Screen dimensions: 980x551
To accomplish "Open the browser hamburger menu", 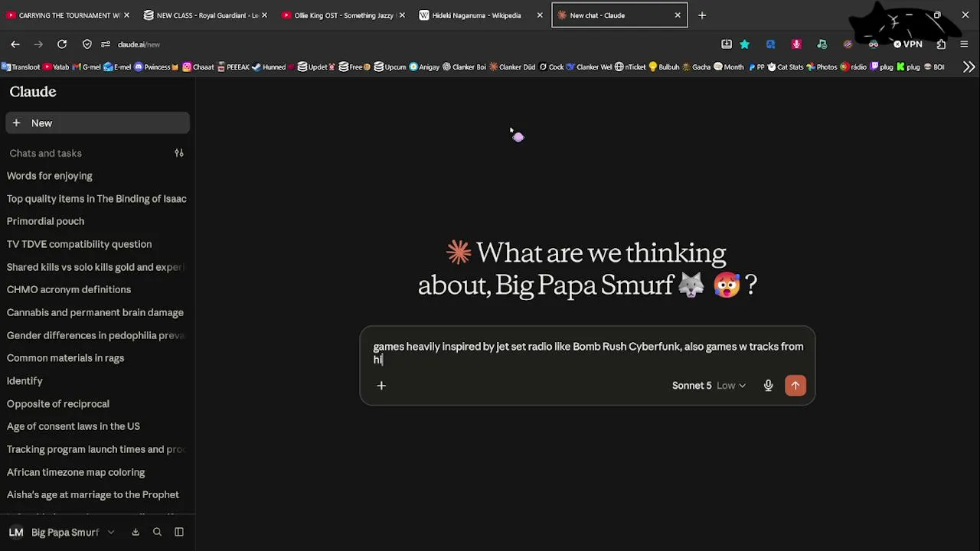I will point(964,44).
